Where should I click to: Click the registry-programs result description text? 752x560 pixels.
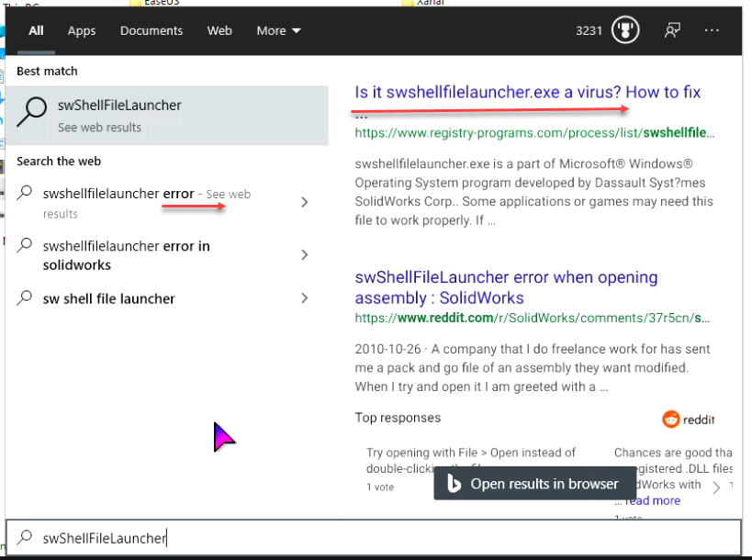coord(534,192)
